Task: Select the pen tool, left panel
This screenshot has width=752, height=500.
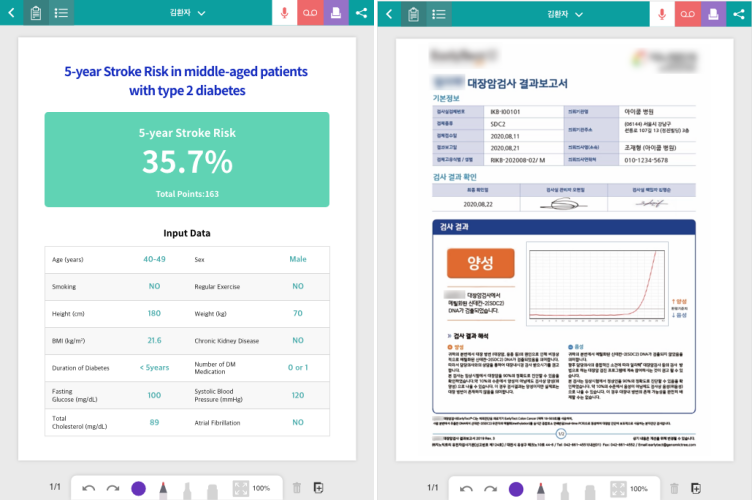Action: tap(163, 489)
